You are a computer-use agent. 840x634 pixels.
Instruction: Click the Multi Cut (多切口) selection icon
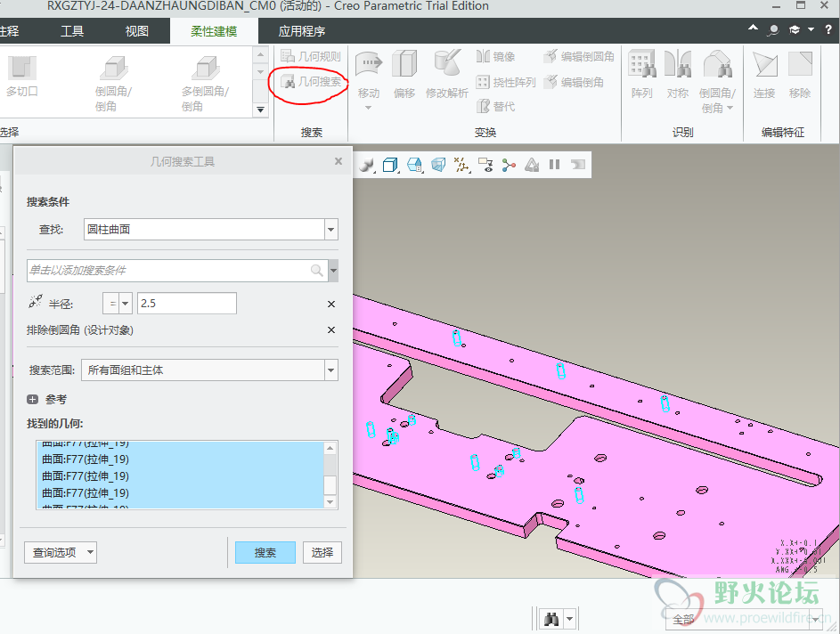[22, 69]
